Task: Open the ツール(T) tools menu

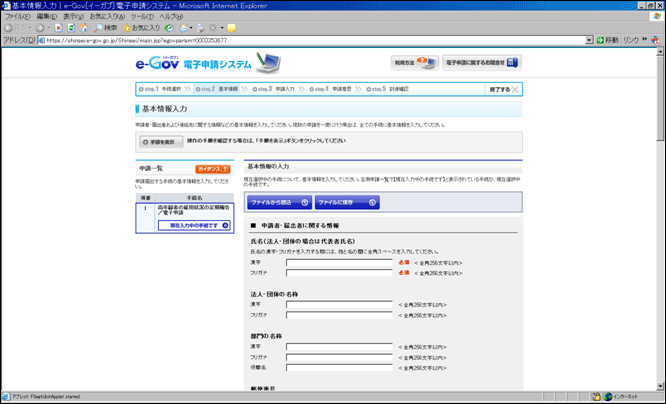Action: coord(141,17)
